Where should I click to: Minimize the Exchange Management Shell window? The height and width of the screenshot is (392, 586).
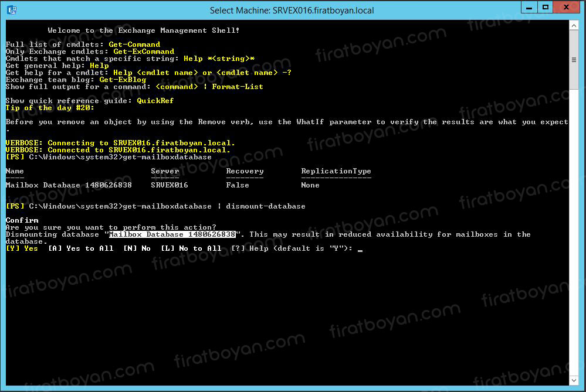click(529, 8)
